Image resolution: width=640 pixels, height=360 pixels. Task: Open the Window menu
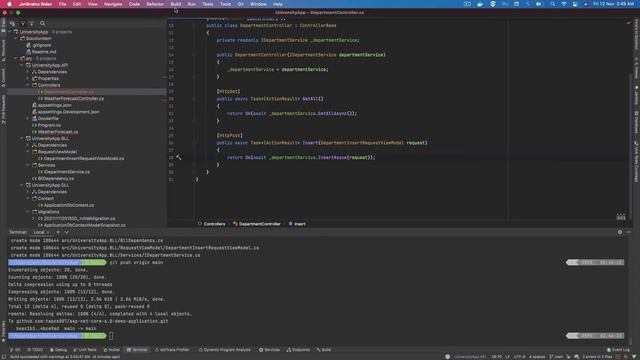(258, 4)
